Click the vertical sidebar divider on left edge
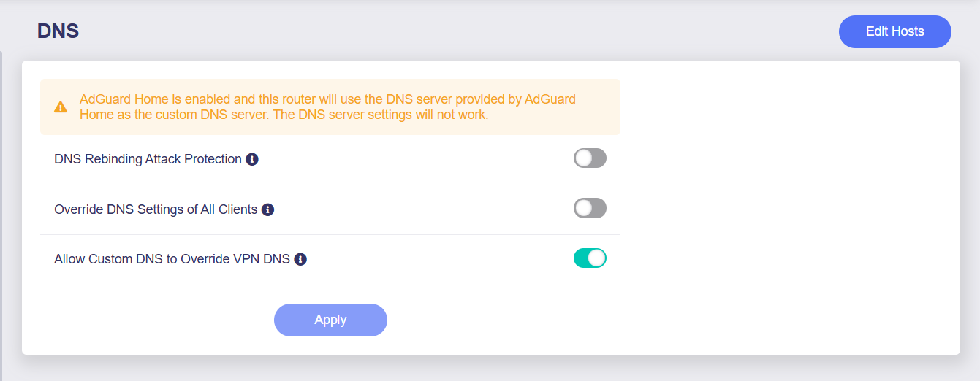 [x=1, y=215]
